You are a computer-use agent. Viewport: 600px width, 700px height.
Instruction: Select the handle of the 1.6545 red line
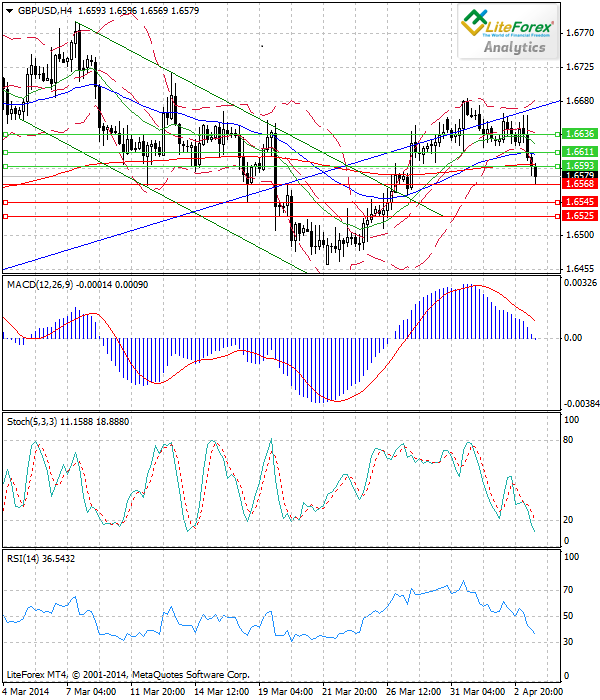point(6,202)
